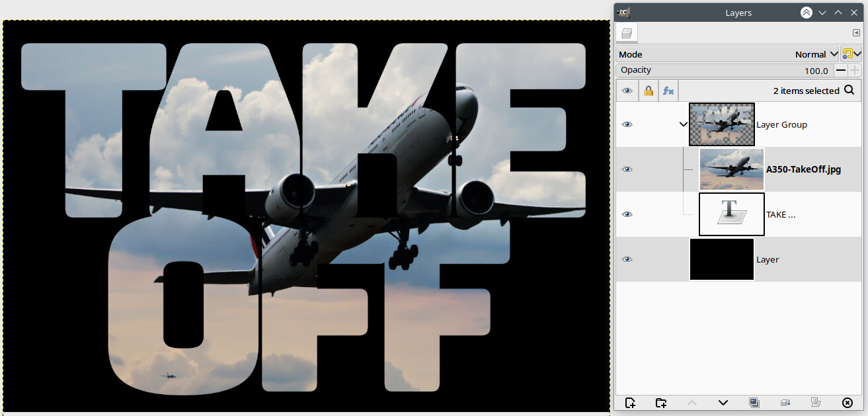
Task: Click the fx effects column header
Action: tap(668, 91)
